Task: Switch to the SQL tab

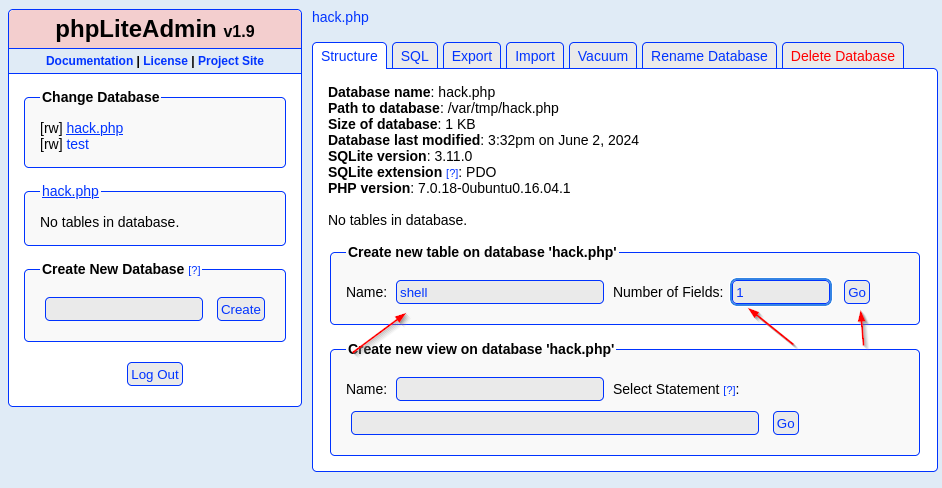Action: click(414, 56)
